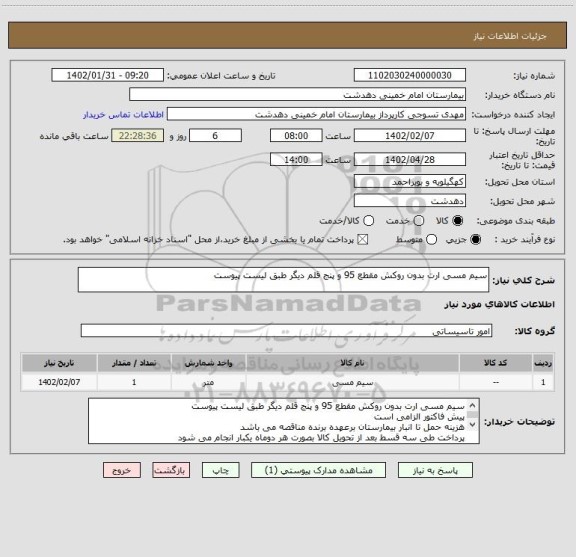Open اطلاعات تماس خریدار link
The image size is (576, 557).
pos(123,115)
